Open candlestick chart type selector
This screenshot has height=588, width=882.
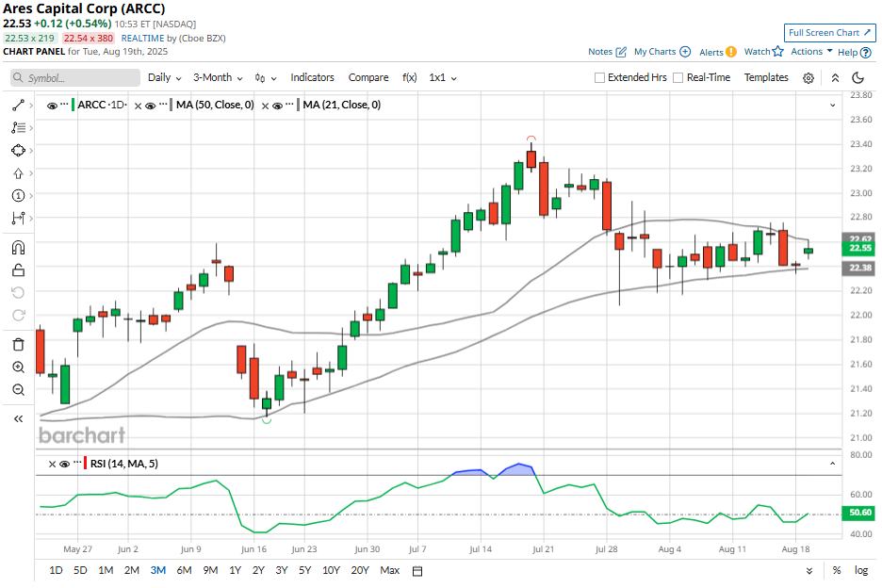tap(265, 78)
